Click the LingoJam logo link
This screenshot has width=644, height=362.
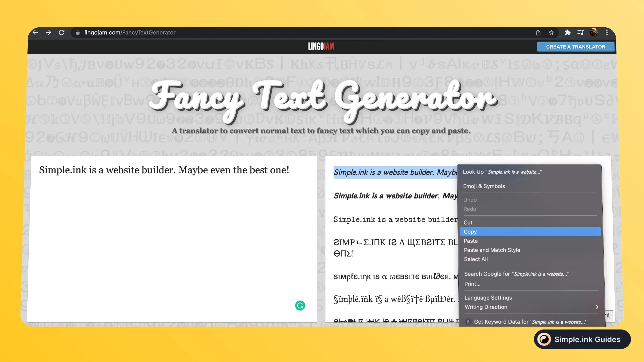tap(321, 46)
